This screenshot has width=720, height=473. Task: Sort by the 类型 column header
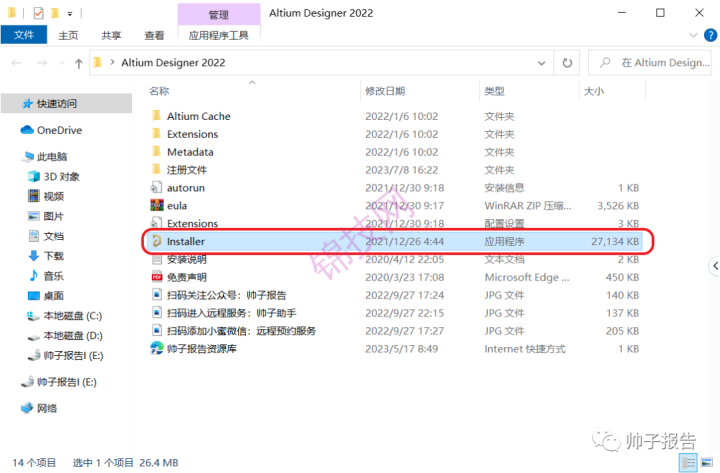[x=495, y=91]
